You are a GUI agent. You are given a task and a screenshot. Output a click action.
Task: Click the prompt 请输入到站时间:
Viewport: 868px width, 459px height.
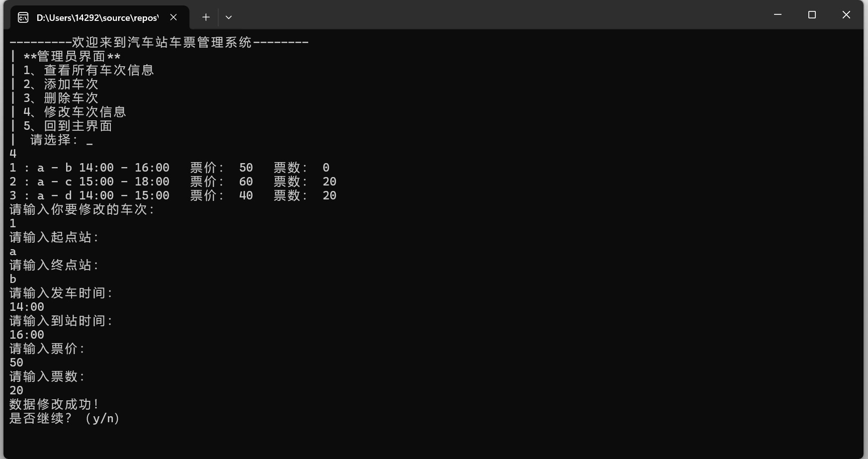click(61, 321)
